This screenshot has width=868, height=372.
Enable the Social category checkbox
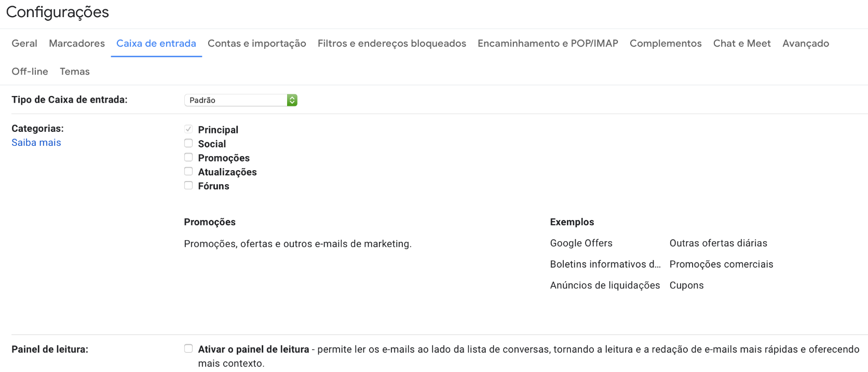point(188,143)
